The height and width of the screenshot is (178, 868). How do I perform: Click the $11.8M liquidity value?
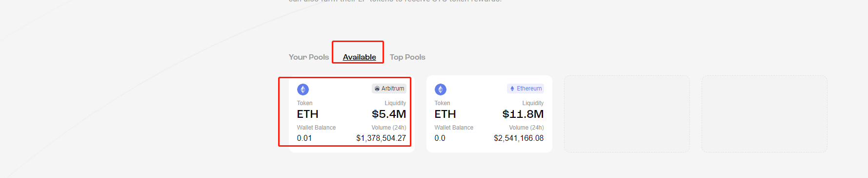(523, 114)
